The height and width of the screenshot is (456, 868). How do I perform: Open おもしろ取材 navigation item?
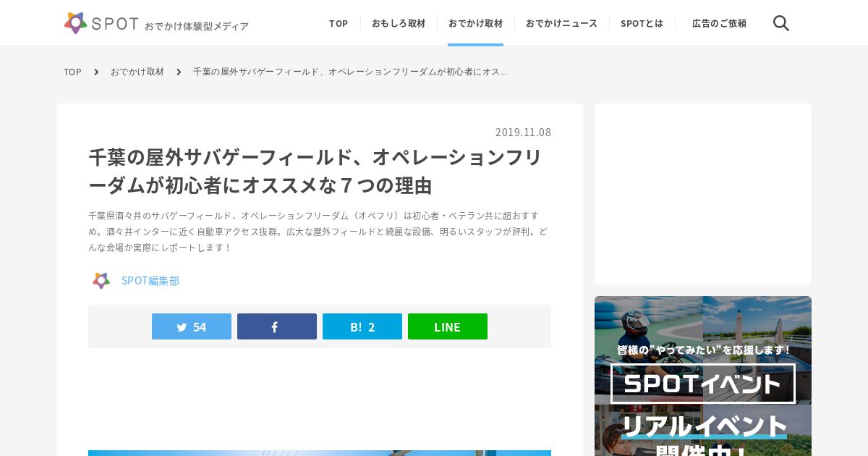click(399, 23)
